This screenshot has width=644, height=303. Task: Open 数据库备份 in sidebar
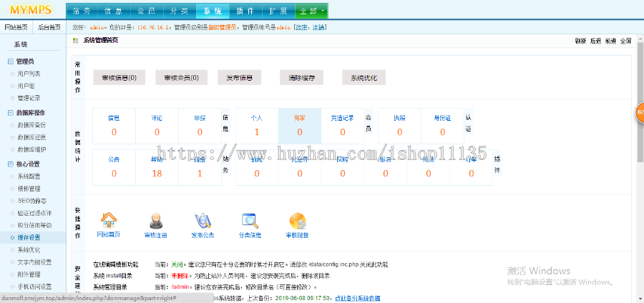tap(31, 125)
